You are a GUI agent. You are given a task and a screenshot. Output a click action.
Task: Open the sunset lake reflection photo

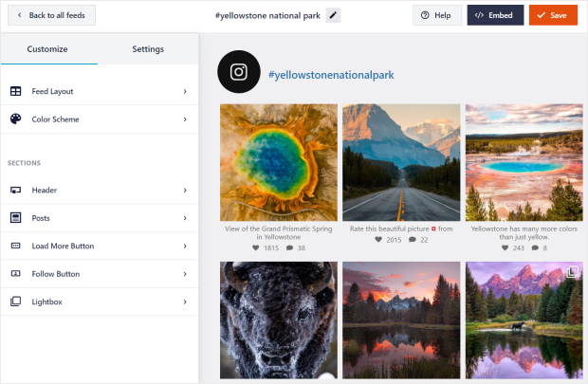(401, 320)
